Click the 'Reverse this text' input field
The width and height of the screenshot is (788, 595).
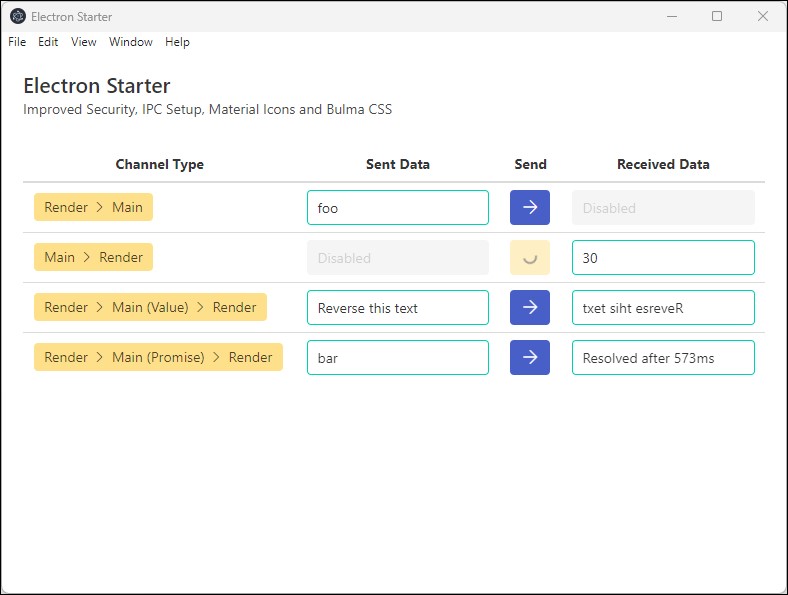398,308
